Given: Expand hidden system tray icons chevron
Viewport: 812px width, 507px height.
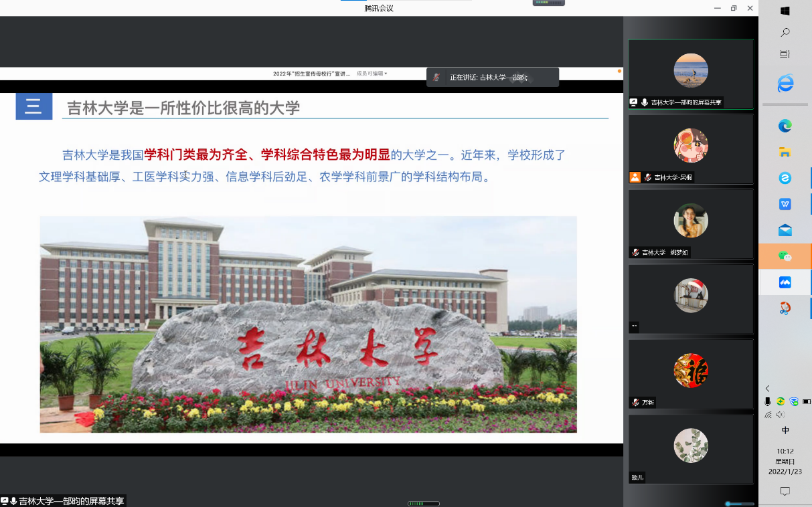Looking at the screenshot, I should (x=768, y=389).
